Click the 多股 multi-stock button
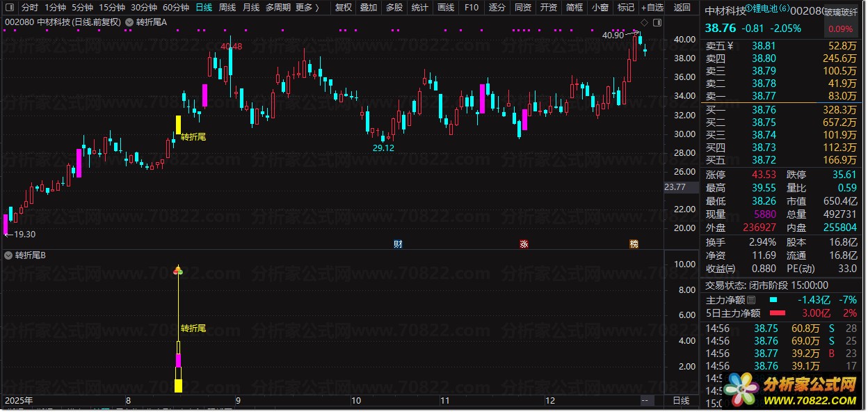Viewport: 868px width, 412px height. pyautogui.click(x=394, y=8)
